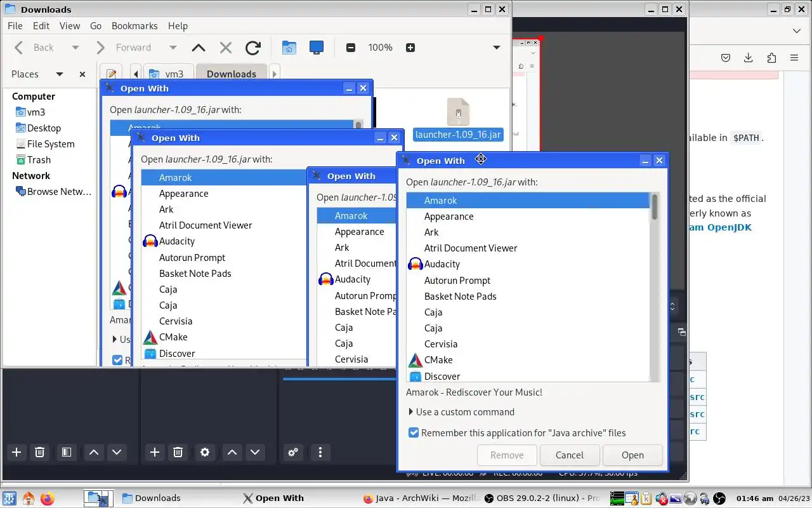Select the launcher-1.09_16.jar file icon
This screenshot has height=508, width=812.
(458, 112)
